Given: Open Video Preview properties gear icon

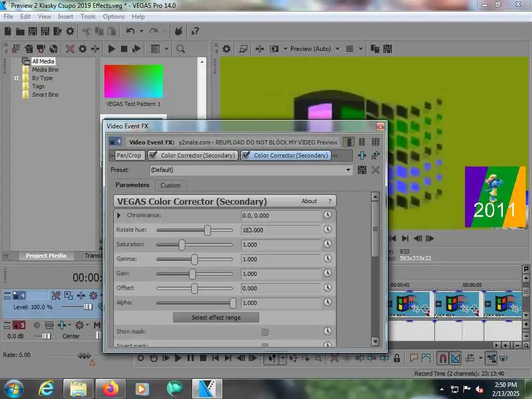Looking at the screenshot, I should (x=227, y=49).
